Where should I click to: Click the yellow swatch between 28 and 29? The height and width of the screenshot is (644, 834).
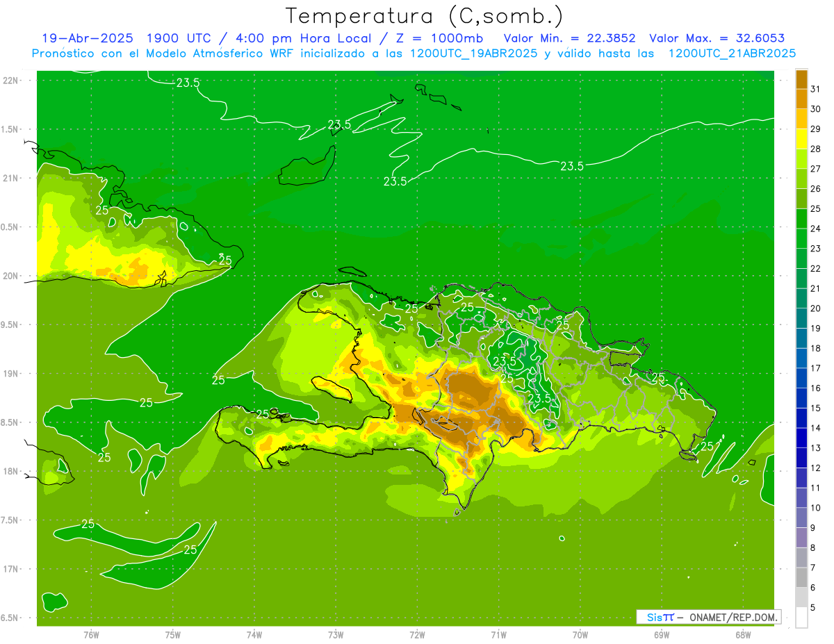click(x=801, y=138)
